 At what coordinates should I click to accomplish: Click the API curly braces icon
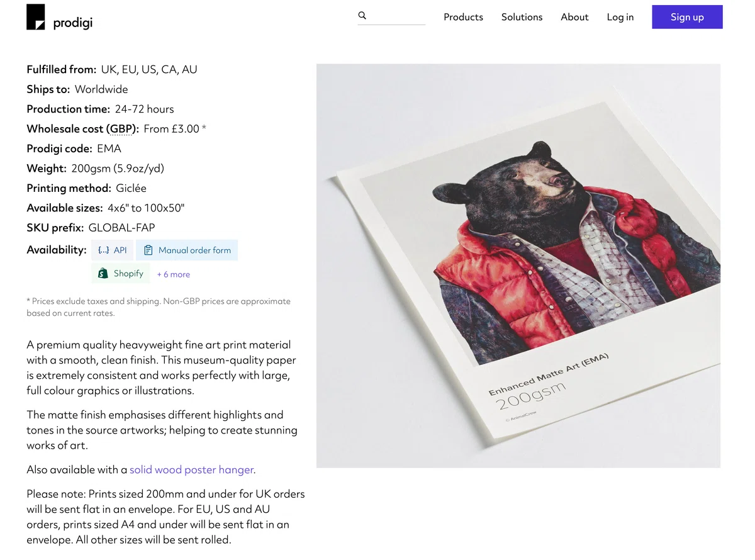pos(104,250)
